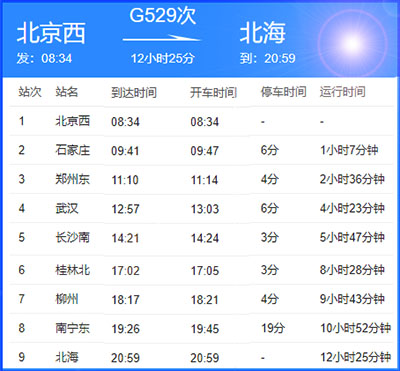Click the 到达时间 column header
400x371 pixels.
point(134,92)
